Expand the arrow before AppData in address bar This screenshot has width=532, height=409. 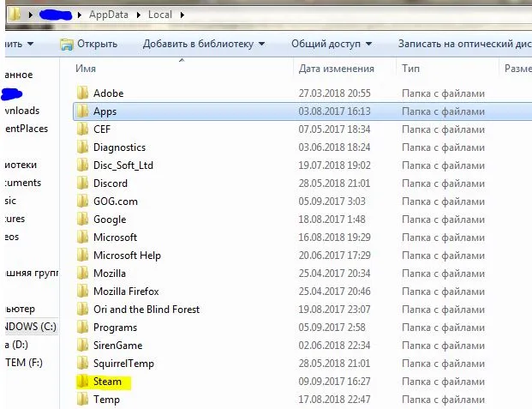point(80,15)
